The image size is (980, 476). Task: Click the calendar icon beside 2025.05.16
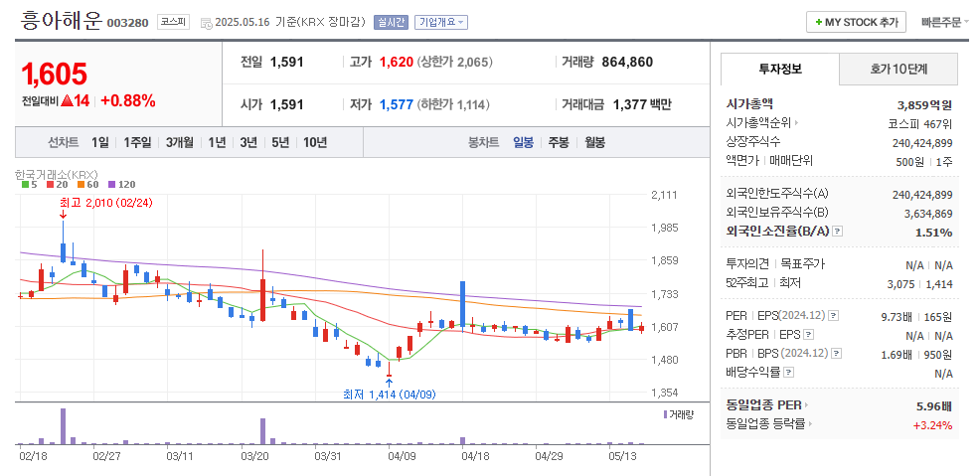click(x=207, y=23)
